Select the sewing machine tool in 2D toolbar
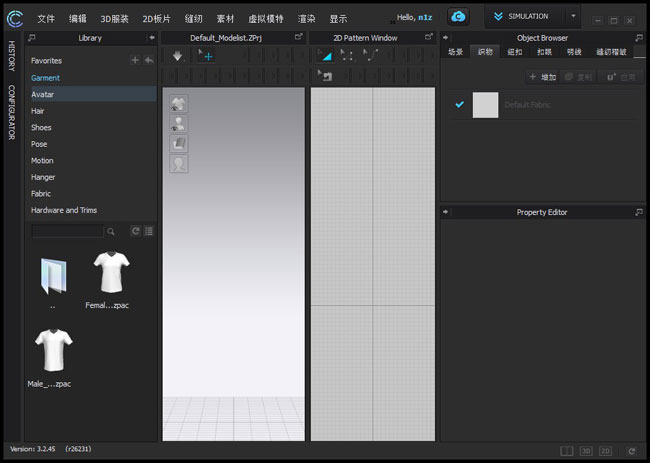650x463 pixels. click(x=325, y=75)
